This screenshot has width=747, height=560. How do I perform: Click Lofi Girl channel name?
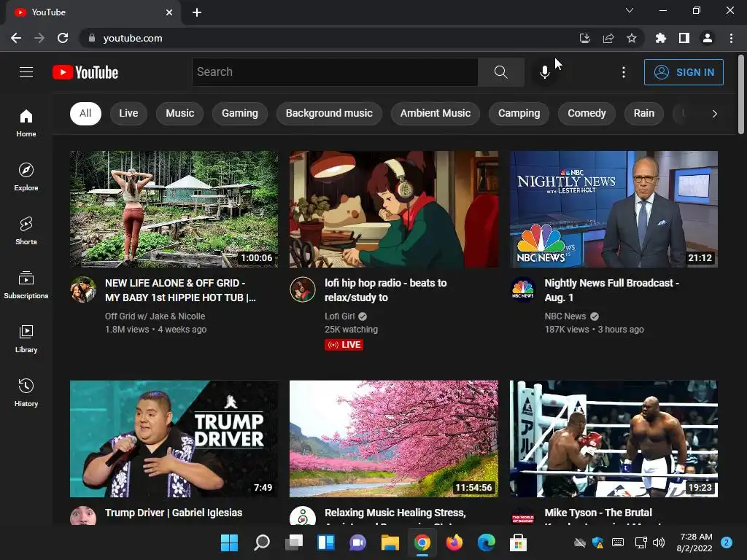339,316
